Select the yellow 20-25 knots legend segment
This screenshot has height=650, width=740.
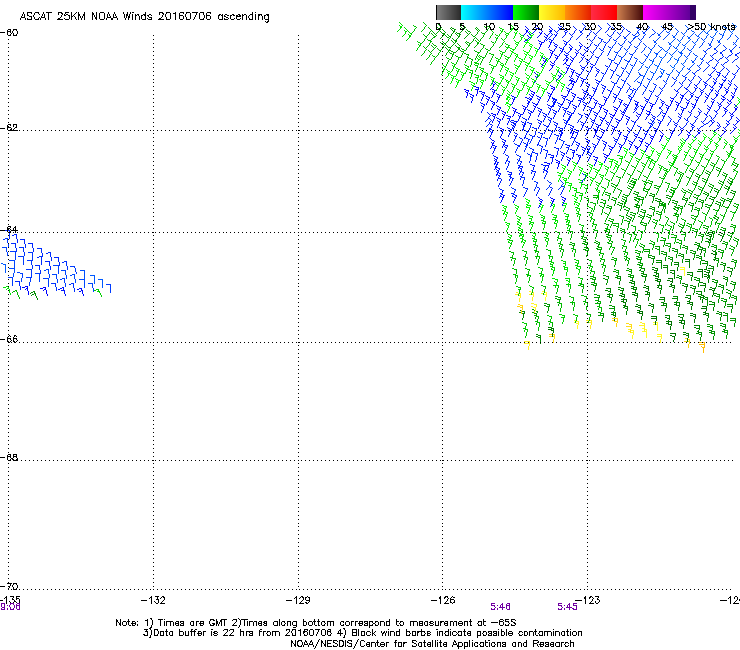[x=552, y=12]
